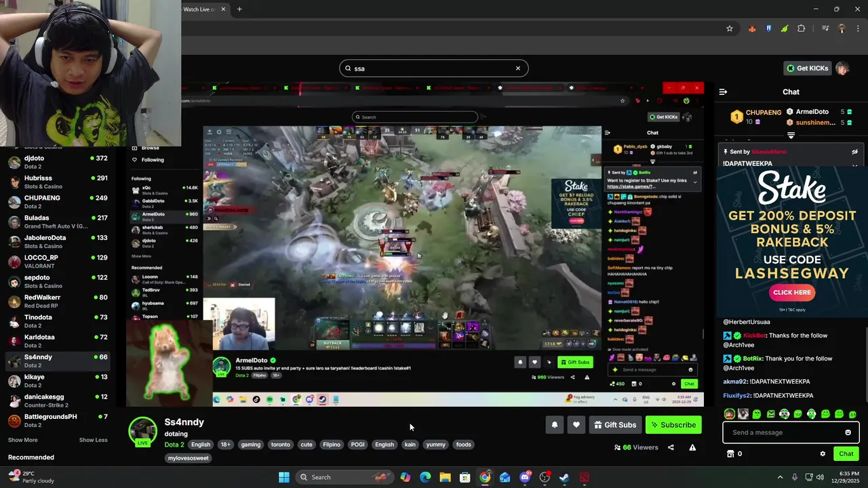Click the CLICK HERE button in the Stake ad
868x488 pixels.
[x=792, y=292]
